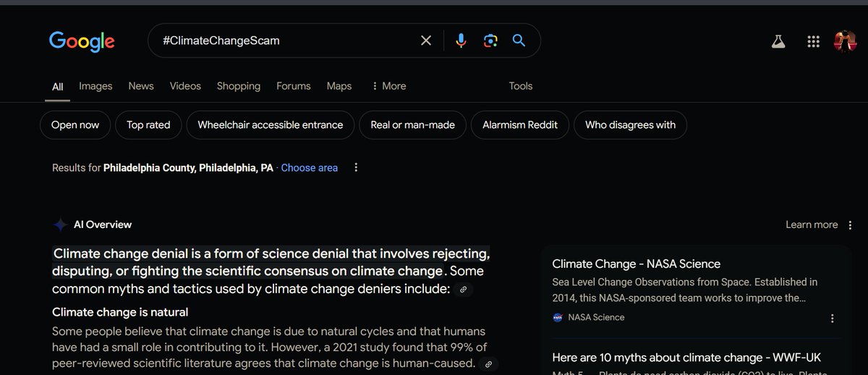Click the AI Overview sparkle icon
This screenshot has width=868, height=375.
point(60,225)
